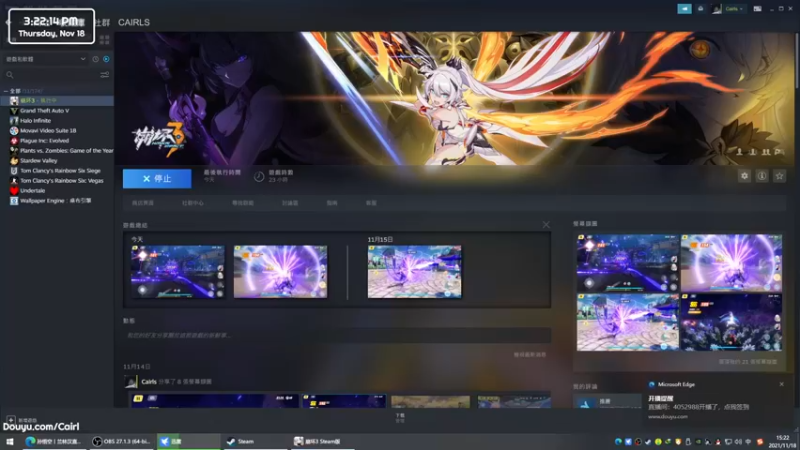Open the last game page tab
Image resolution: width=800 pixels, height=450 pixels.
(x=371, y=203)
